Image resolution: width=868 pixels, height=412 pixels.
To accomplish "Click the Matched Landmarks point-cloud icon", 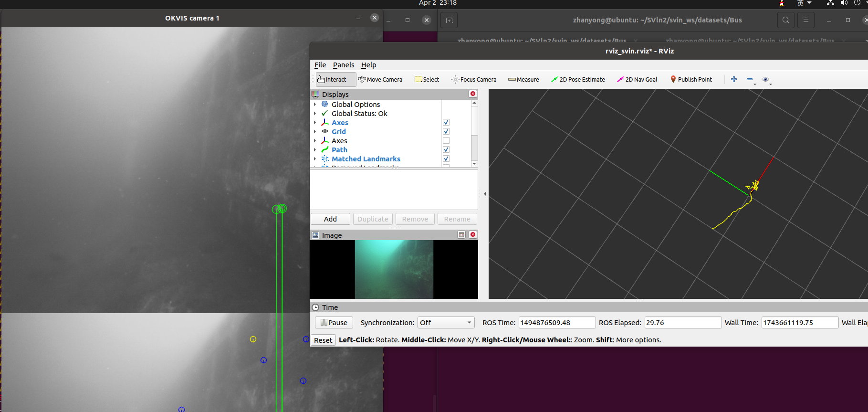I will pyautogui.click(x=325, y=158).
